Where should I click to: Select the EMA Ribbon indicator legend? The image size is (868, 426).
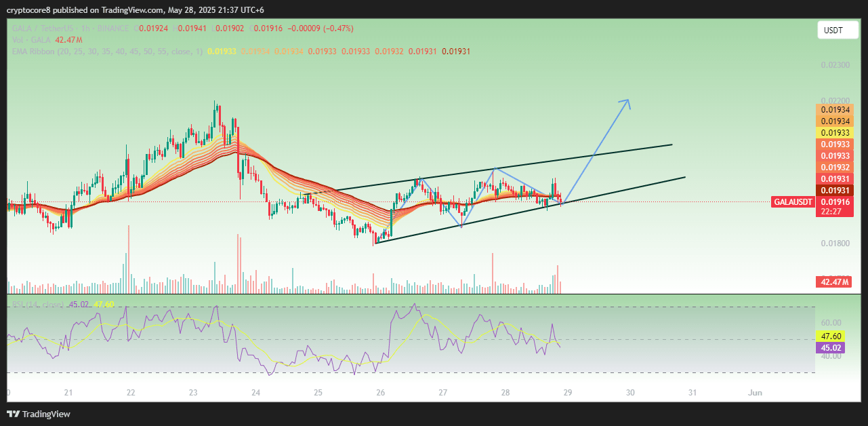click(106, 52)
